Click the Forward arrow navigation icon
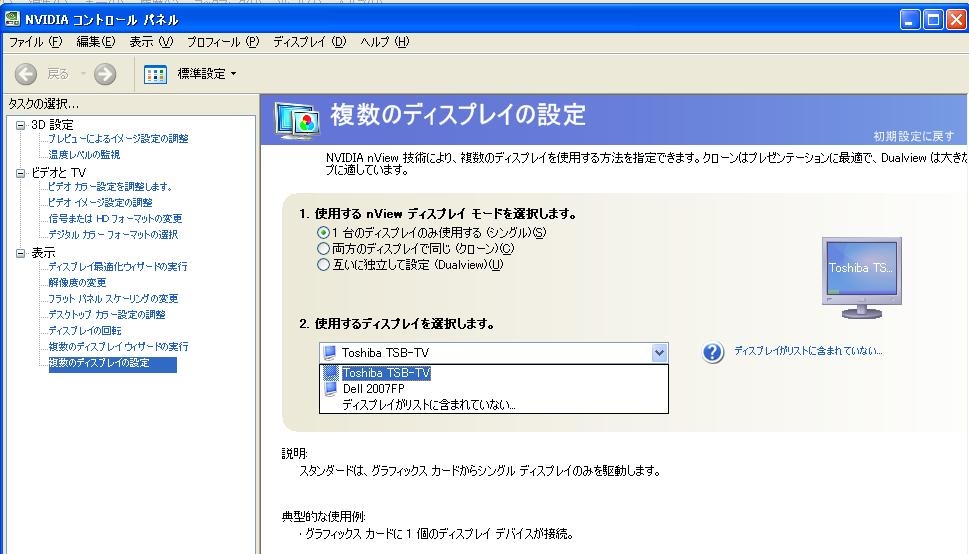969x554 pixels. tap(105, 74)
